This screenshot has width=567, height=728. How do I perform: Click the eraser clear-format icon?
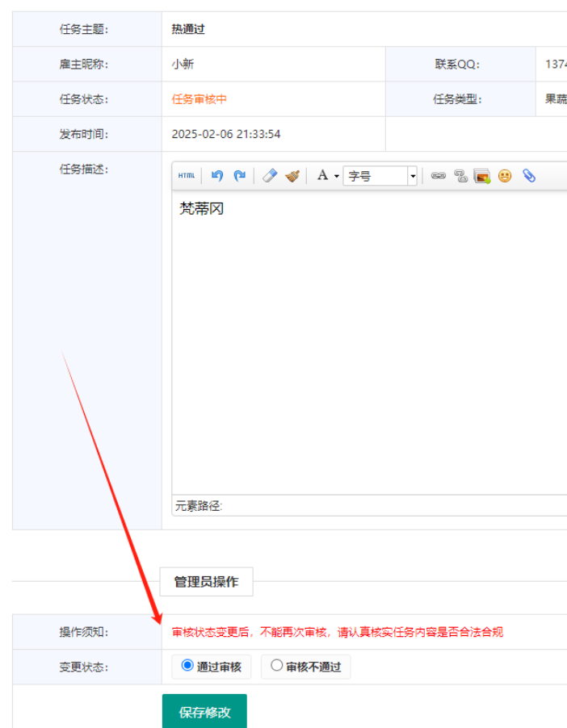(270, 175)
